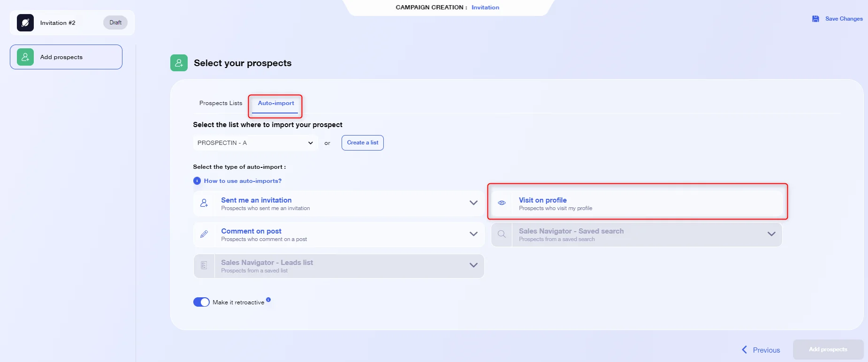Screen dimensions: 868x362
Task: Click the info icon next to Make it retroactive
Action: (x=268, y=299)
